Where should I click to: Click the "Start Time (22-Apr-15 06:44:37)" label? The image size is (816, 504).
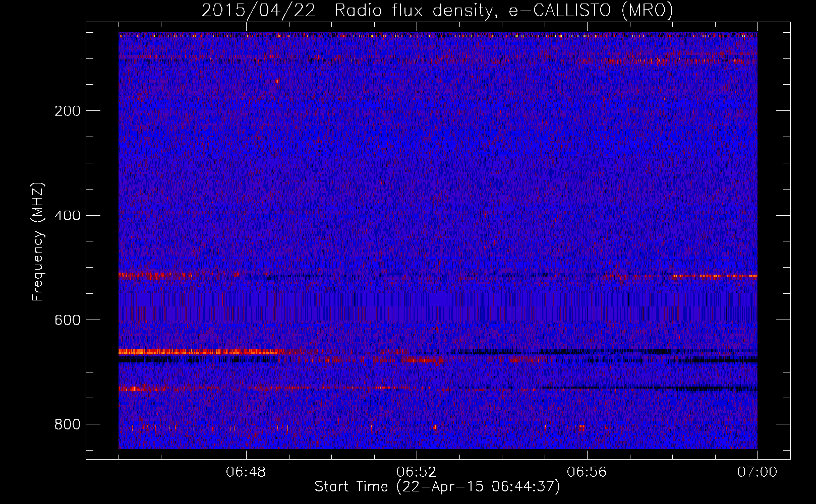coord(437,487)
